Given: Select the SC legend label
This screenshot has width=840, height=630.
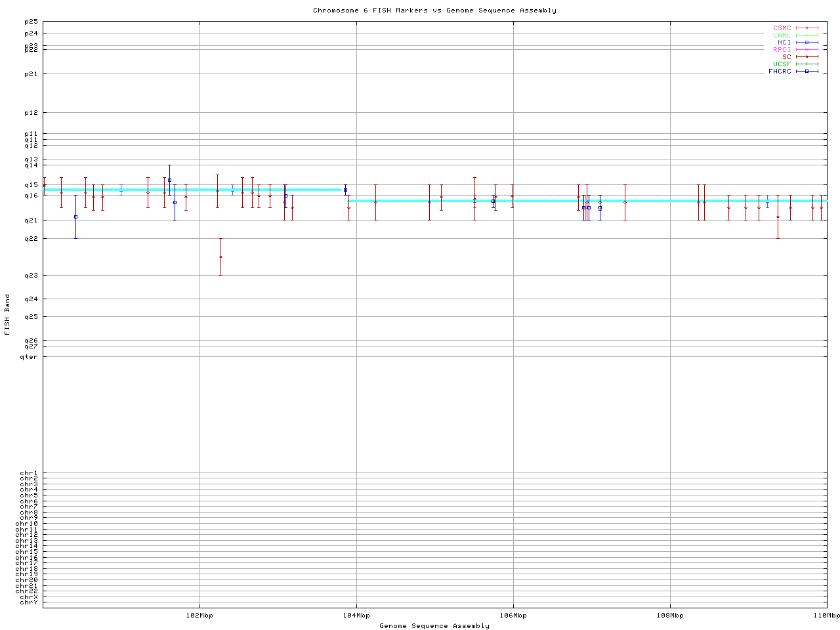Looking at the screenshot, I should click(786, 57).
